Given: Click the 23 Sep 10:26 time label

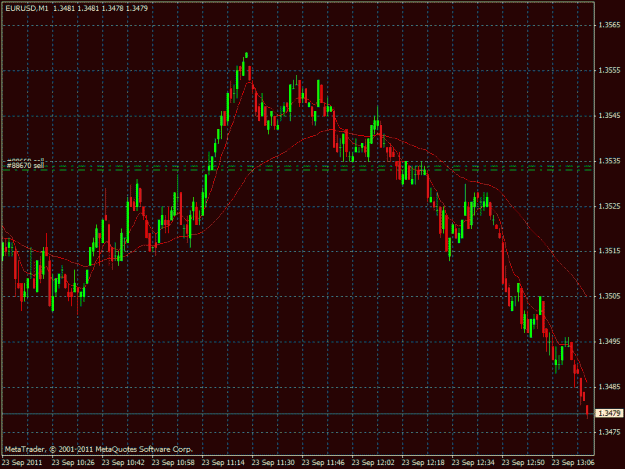Looking at the screenshot, I should 73,463.
